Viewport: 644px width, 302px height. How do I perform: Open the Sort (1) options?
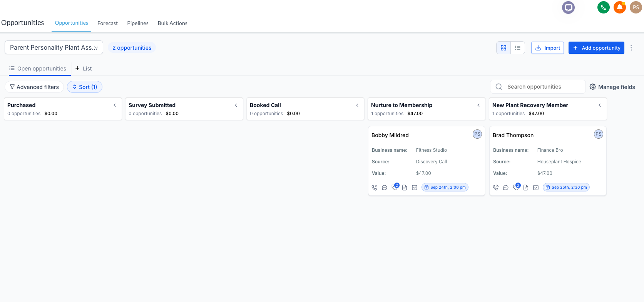point(85,87)
